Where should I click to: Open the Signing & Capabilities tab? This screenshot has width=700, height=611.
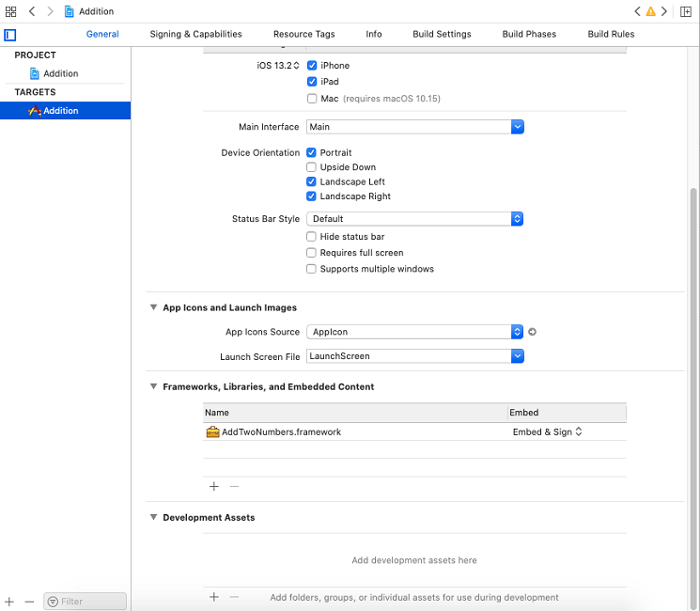[195, 34]
